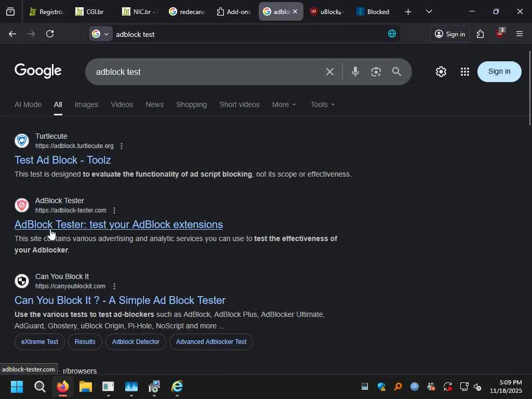532x399 pixels.
Task: Select the Short videos search tab
Action: pos(240,104)
